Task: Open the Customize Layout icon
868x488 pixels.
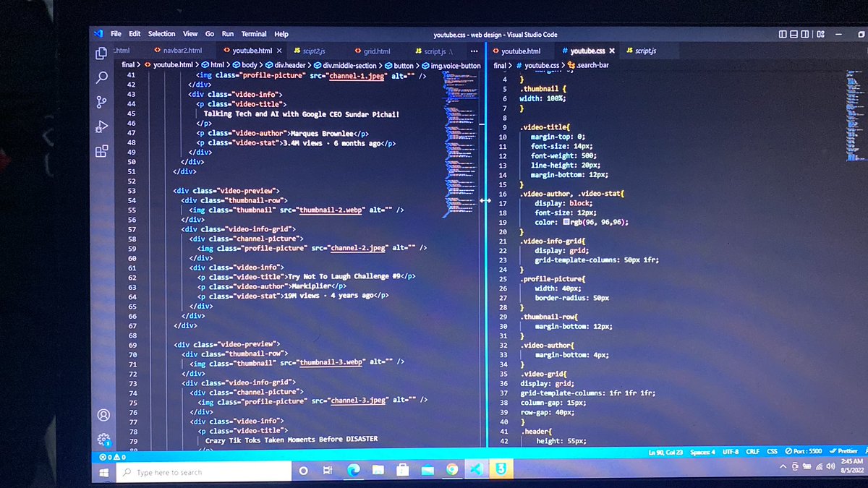Action: pyautogui.click(x=819, y=34)
